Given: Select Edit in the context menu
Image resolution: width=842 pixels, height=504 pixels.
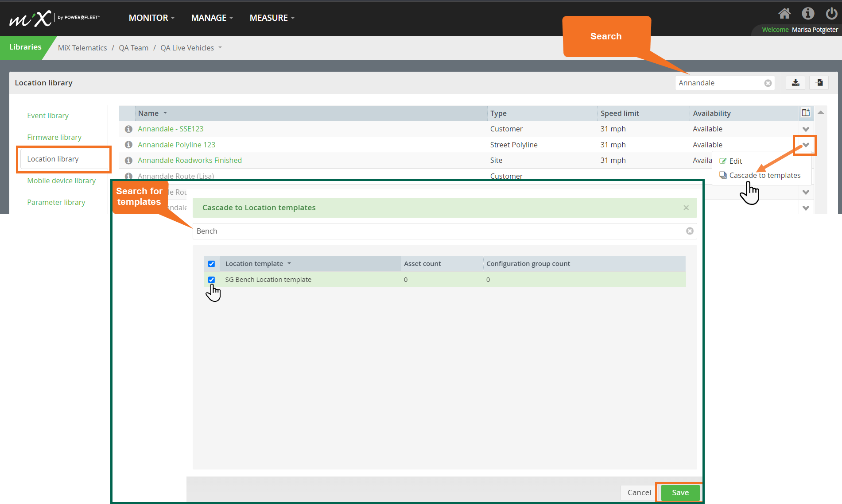Looking at the screenshot, I should coord(731,161).
